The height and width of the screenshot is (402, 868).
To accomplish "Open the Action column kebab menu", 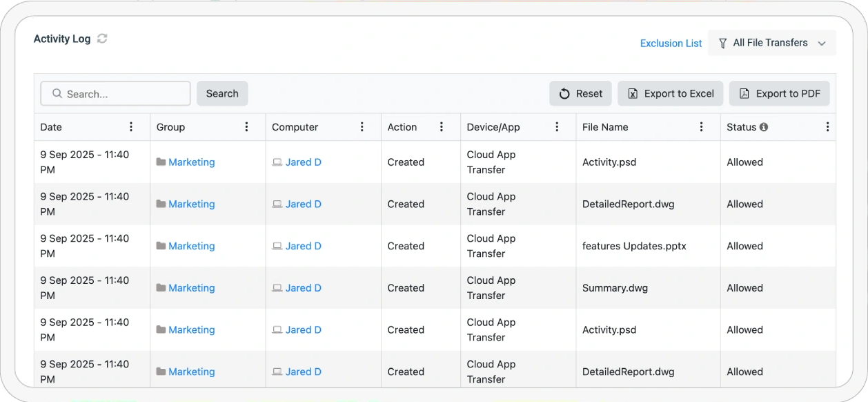I will pyautogui.click(x=442, y=127).
